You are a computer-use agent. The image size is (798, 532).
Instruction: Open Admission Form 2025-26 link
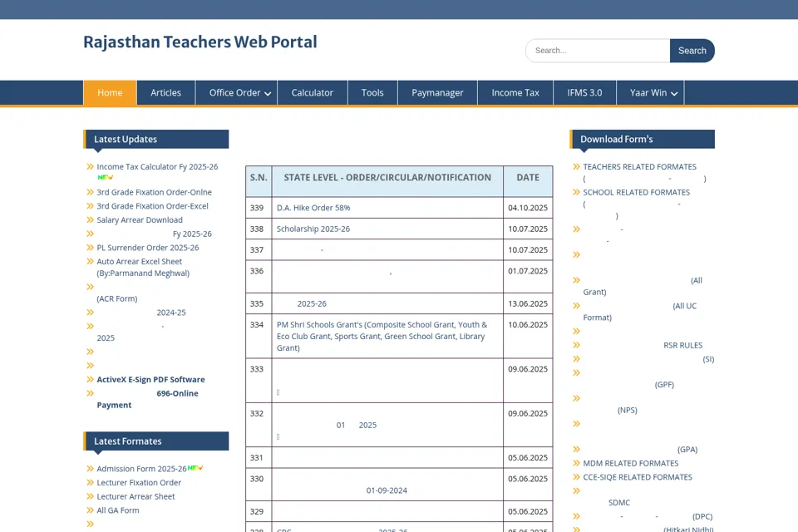pyautogui.click(x=141, y=468)
